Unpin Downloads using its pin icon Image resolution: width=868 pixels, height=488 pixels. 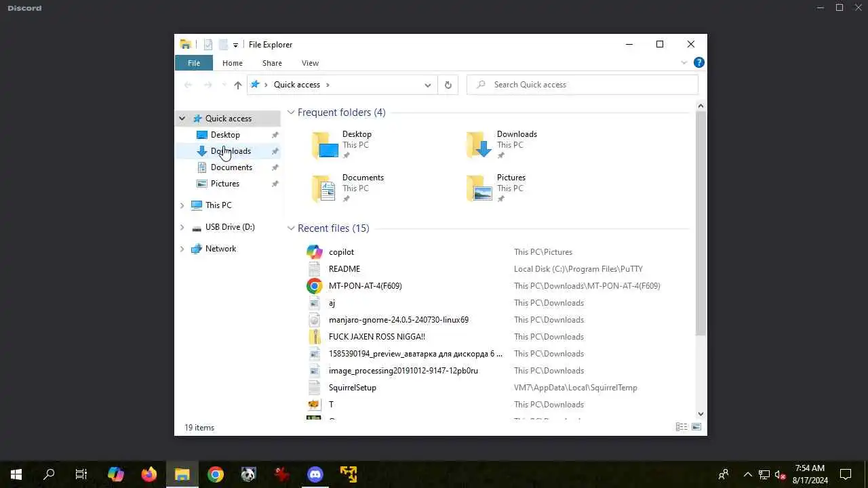click(x=275, y=151)
